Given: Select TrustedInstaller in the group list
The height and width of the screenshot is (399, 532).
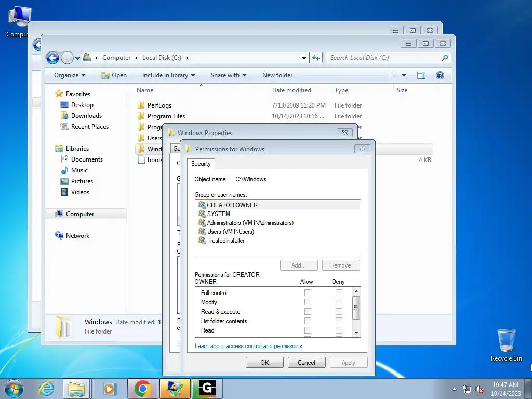Looking at the screenshot, I should tap(225, 240).
